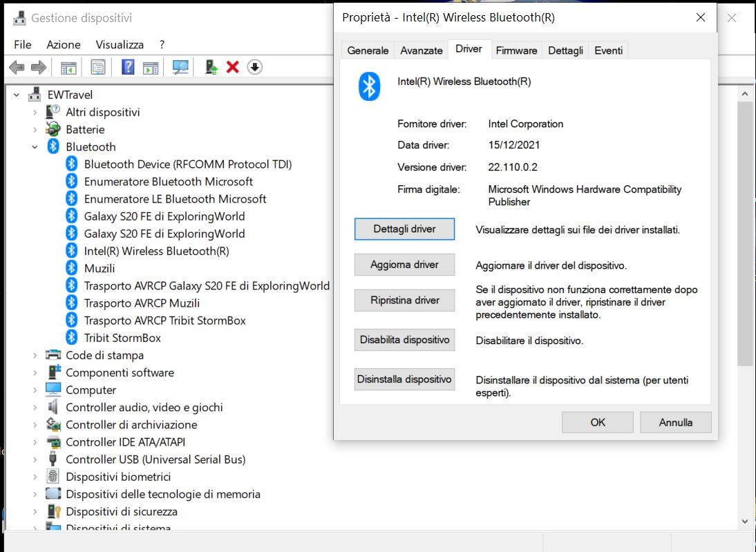The height and width of the screenshot is (552, 756).
Task: Select Bluetooth Device (RFCOMM Protocol TDI)
Action: (x=187, y=164)
